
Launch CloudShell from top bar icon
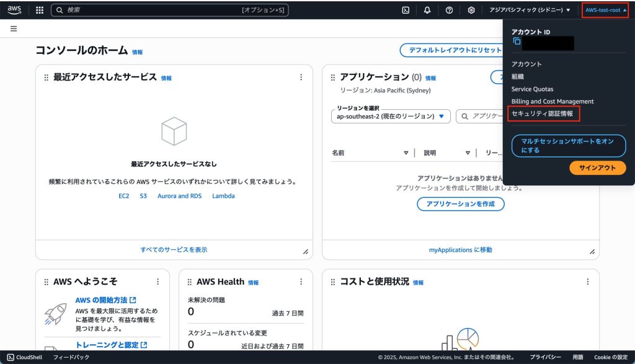pos(406,10)
